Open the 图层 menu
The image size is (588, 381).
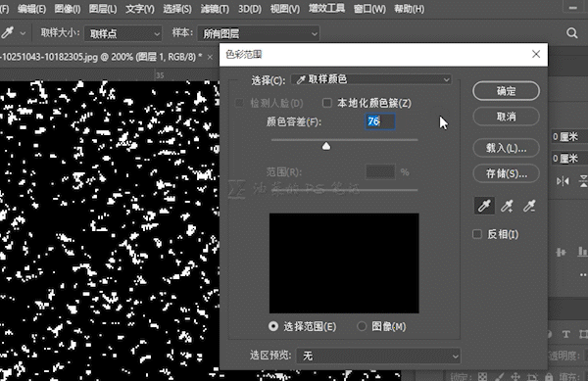click(103, 9)
